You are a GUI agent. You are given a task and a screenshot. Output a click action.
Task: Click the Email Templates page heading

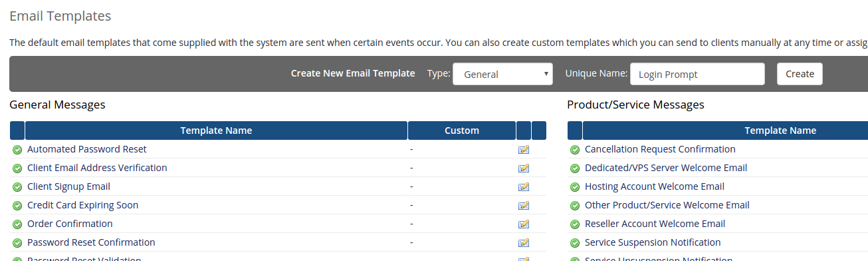pos(60,15)
